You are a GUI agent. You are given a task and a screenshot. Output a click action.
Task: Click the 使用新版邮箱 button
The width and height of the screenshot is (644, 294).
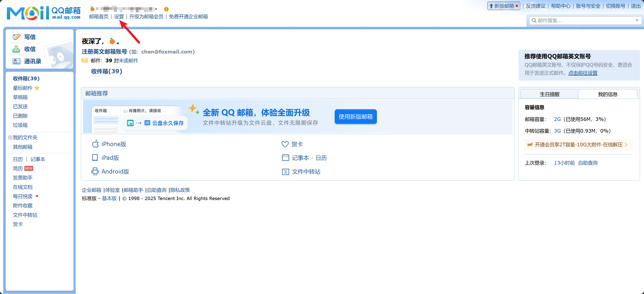tap(355, 117)
